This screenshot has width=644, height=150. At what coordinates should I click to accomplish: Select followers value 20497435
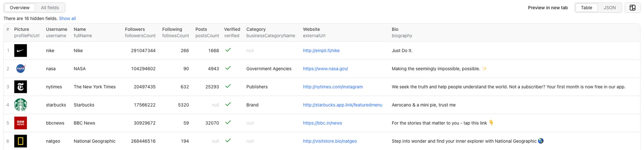point(145,87)
